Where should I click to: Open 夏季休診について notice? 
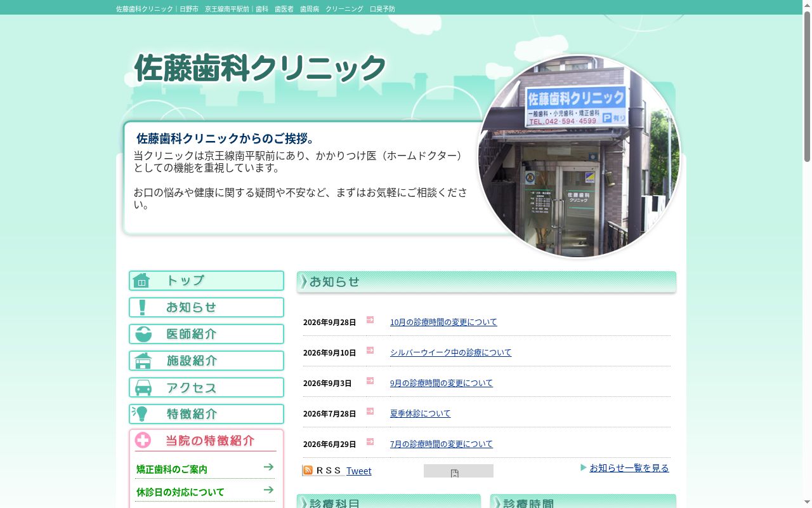(x=420, y=413)
